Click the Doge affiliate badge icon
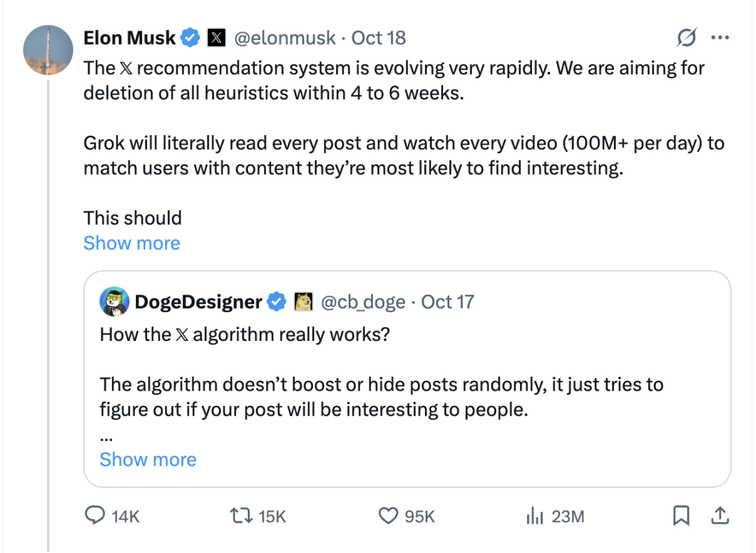Screen dimensions: 756x553 point(303,302)
